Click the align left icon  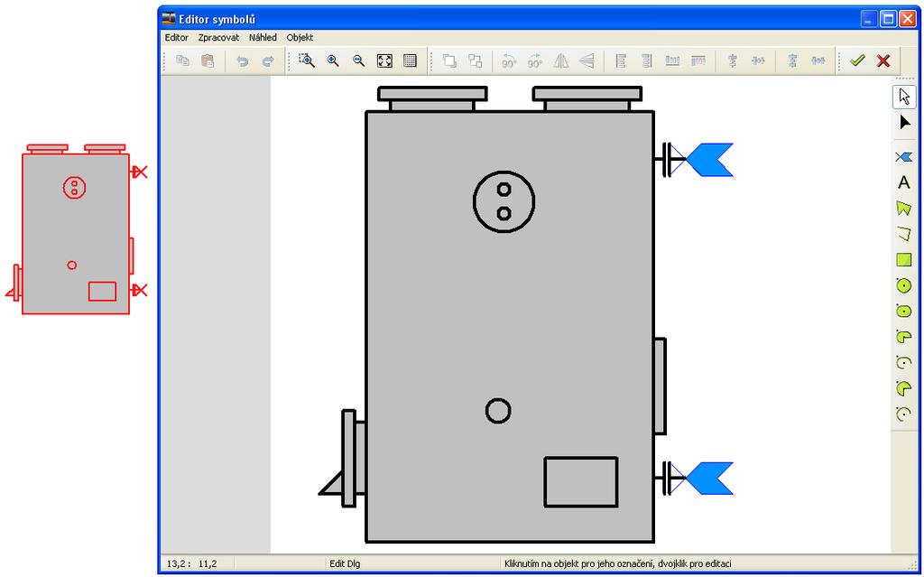pyautogui.click(x=621, y=60)
